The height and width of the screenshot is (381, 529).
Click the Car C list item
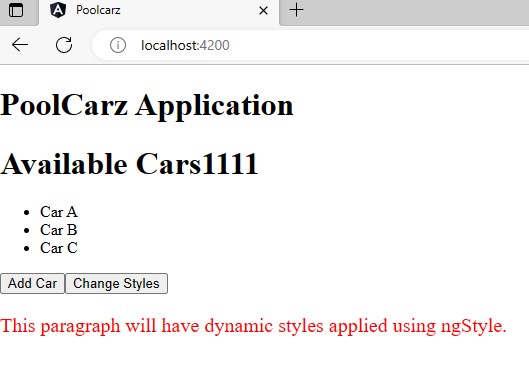59,248
